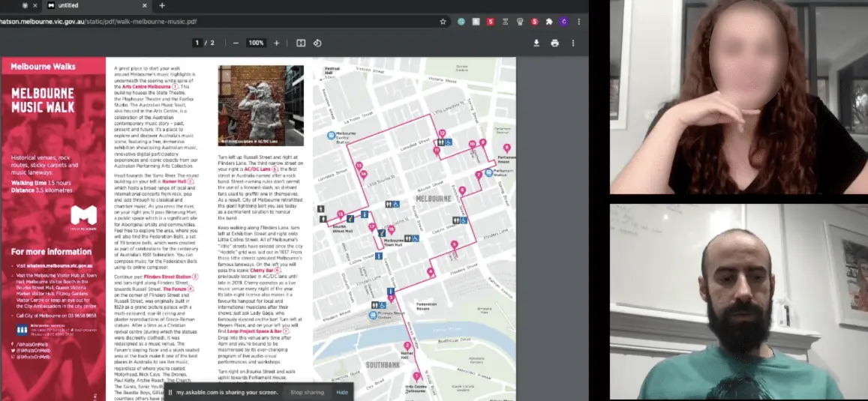Open the Chrome profile avatar
The width and height of the screenshot is (868, 401).
[x=563, y=22]
